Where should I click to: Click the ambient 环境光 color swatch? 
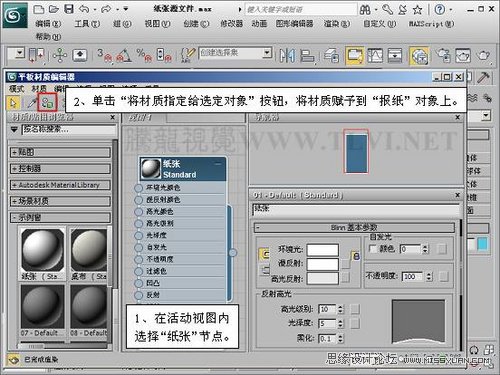pos(323,250)
